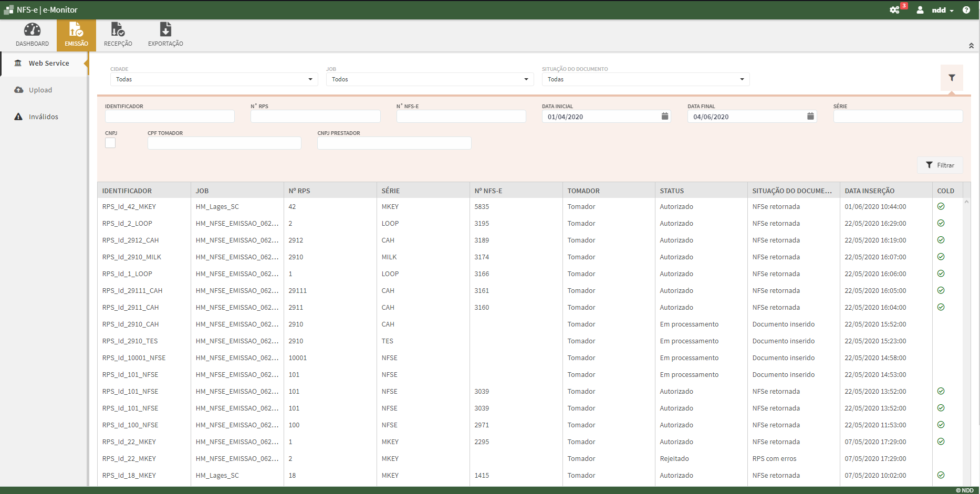Open the user profile person icon
The height and width of the screenshot is (494, 980).
click(x=920, y=10)
